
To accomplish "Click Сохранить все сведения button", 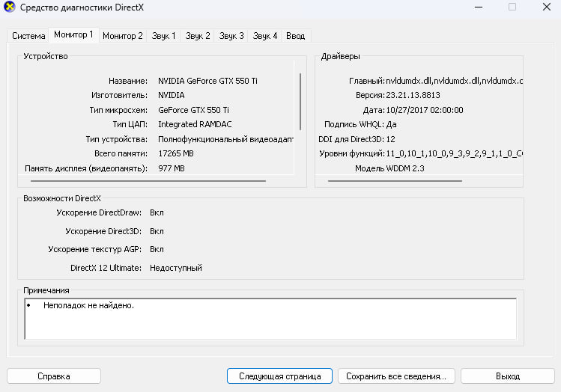I will pyautogui.click(x=396, y=376).
